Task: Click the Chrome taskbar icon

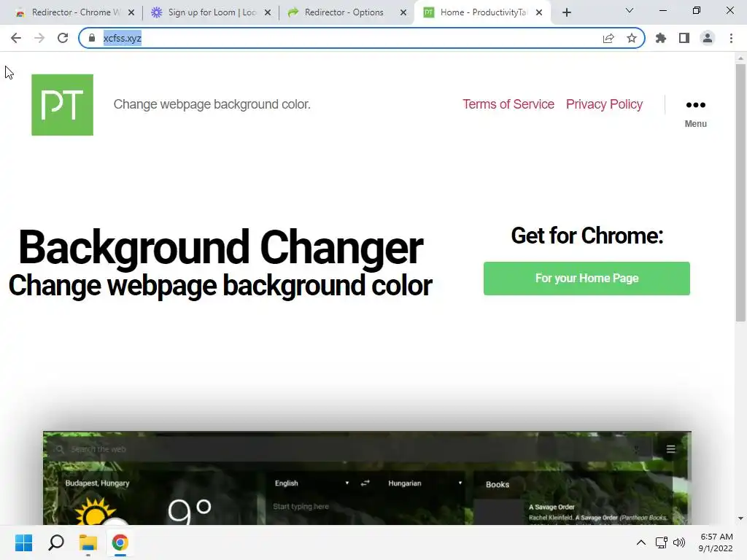Action: 120,542
